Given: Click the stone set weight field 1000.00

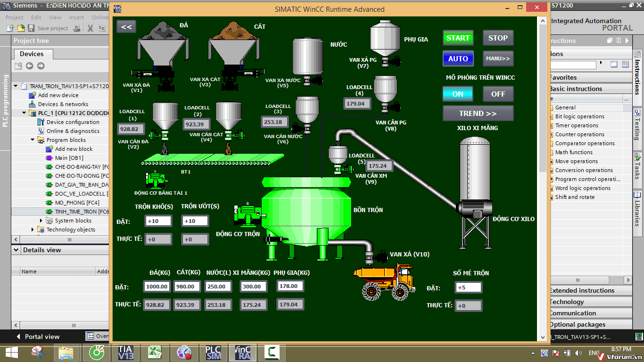Looking at the screenshot, I should pyautogui.click(x=157, y=287).
